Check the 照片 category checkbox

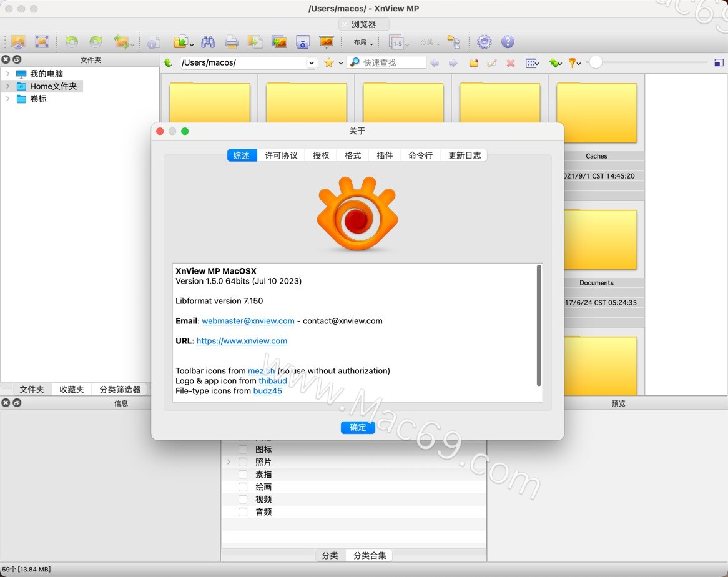click(x=242, y=461)
